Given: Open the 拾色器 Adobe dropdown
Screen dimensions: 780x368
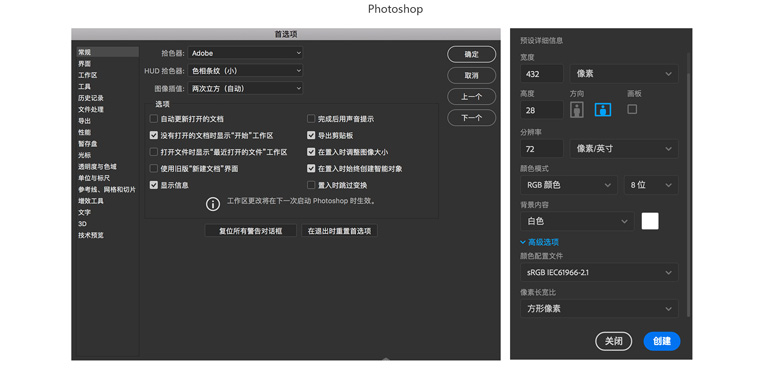Looking at the screenshot, I should click(x=245, y=53).
